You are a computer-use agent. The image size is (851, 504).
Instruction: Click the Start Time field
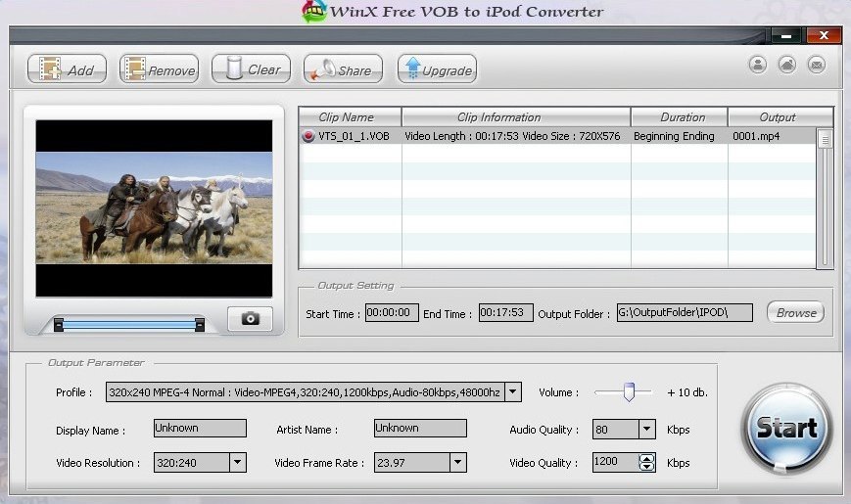click(x=392, y=312)
